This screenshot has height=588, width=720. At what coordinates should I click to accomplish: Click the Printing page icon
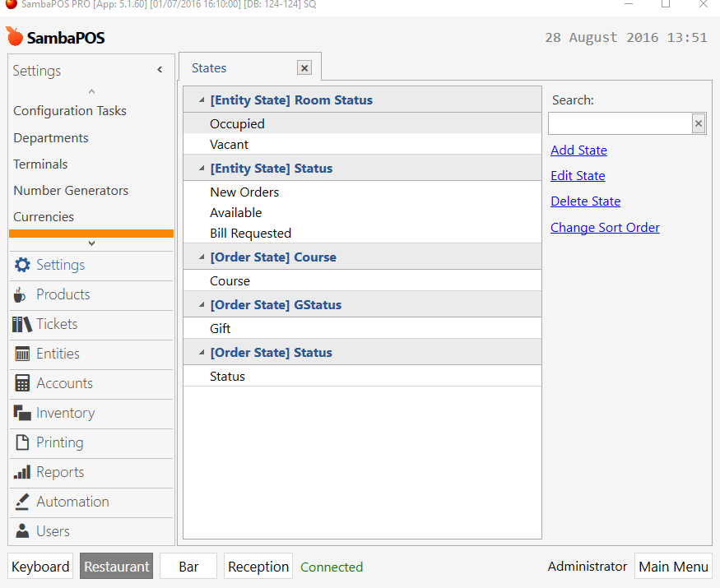[x=22, y=442]
